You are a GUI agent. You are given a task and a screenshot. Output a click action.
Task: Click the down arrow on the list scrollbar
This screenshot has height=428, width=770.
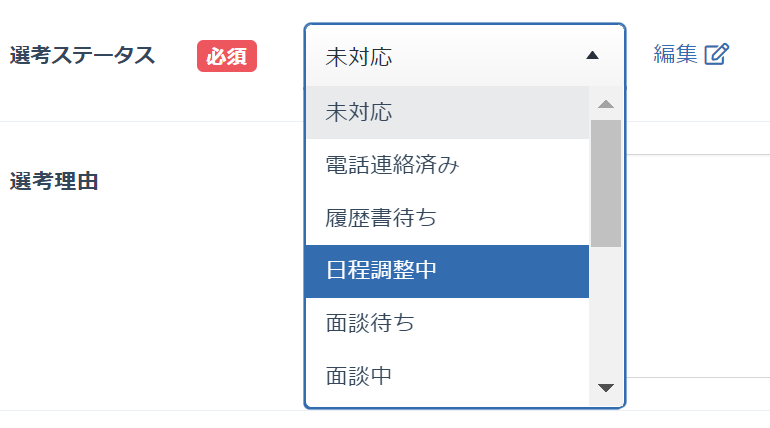point(605,387)
